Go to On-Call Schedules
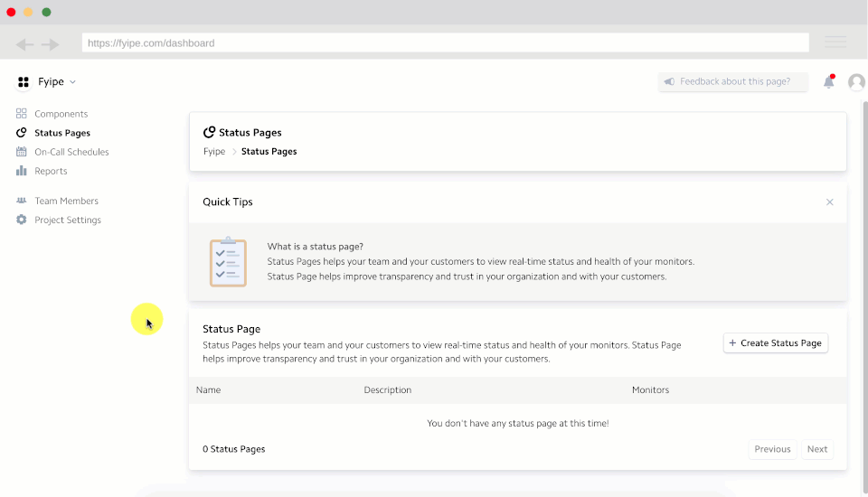The height and width of the screenshot is (497, 868). 71,152
